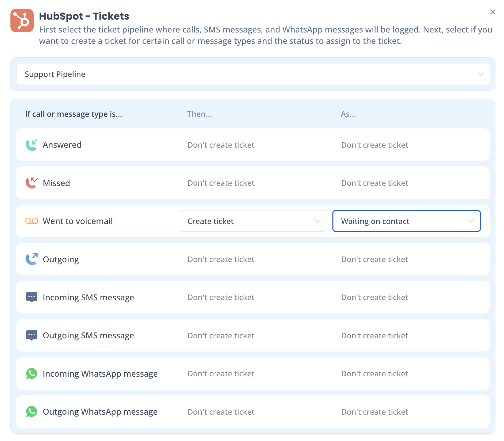
Task: Click the Answered label
Action: point(62,145)
